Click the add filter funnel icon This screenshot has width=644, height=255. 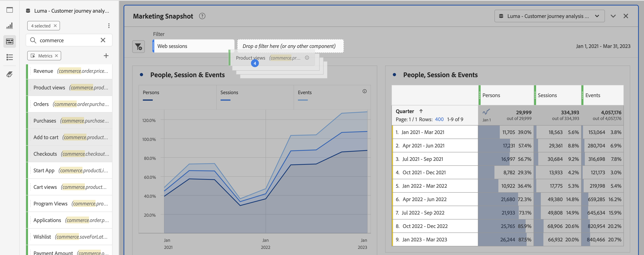click(x=138, y=47)
